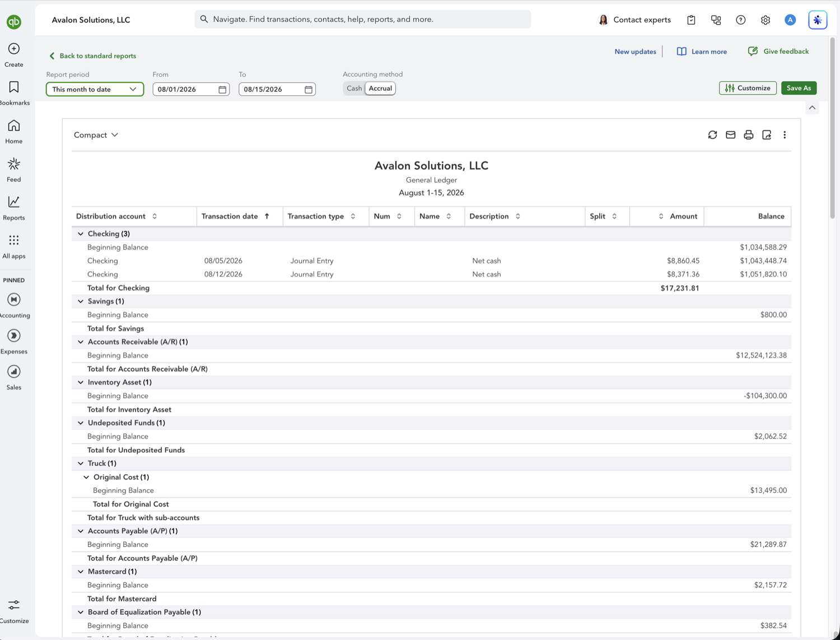Sort by Amount column
The image size is (840, 640).
tap(661, 216)
